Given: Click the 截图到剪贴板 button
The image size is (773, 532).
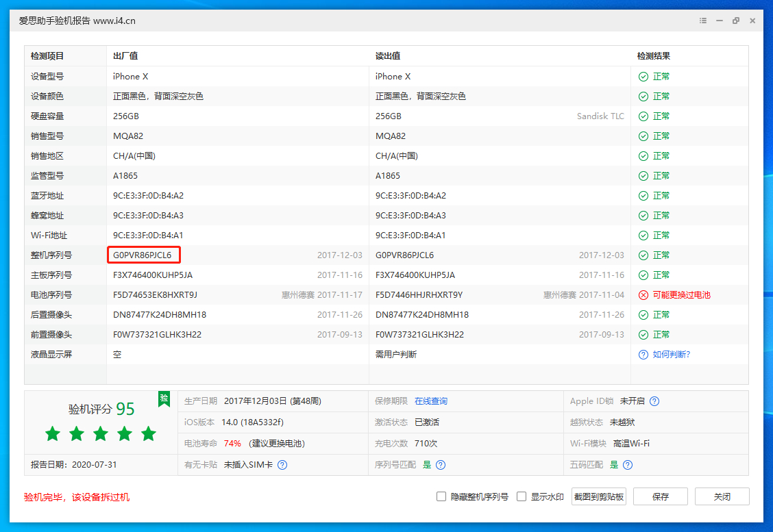Looking at the screenshot, I should 598,496.
